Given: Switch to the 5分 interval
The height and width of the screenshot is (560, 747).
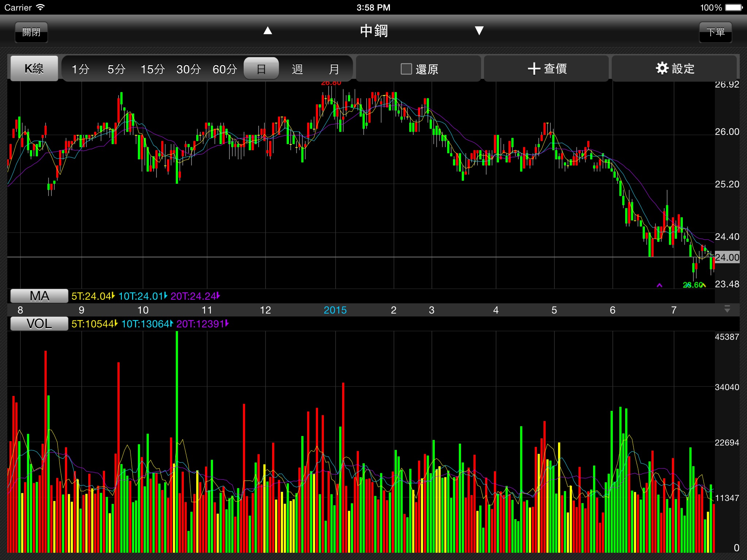Looking at the screenshot, I should click(116, 69).
